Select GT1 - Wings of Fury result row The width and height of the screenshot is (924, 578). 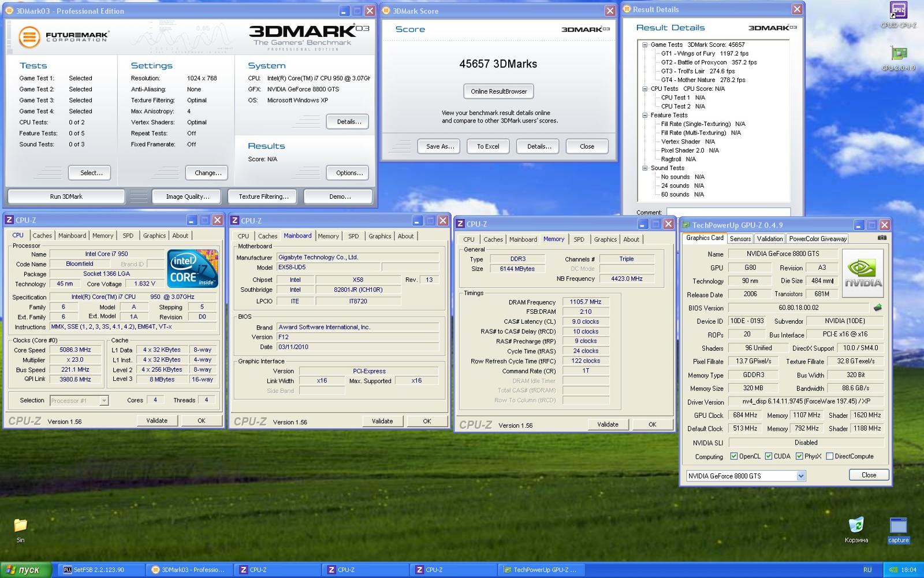[705, 53]
